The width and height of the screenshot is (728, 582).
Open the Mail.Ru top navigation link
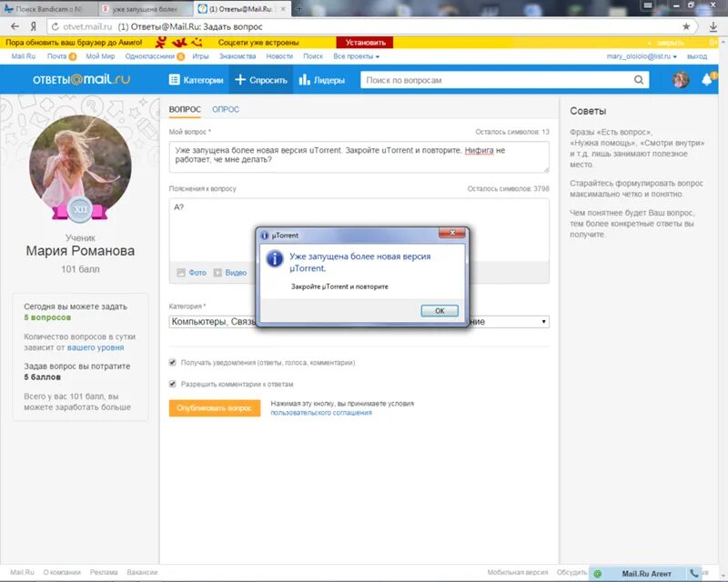[24, 56]
